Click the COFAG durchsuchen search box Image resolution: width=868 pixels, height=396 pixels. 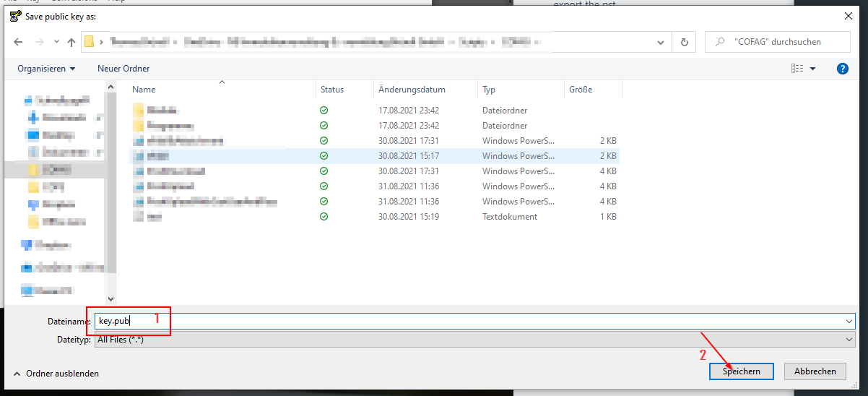[x=778, y=42]
